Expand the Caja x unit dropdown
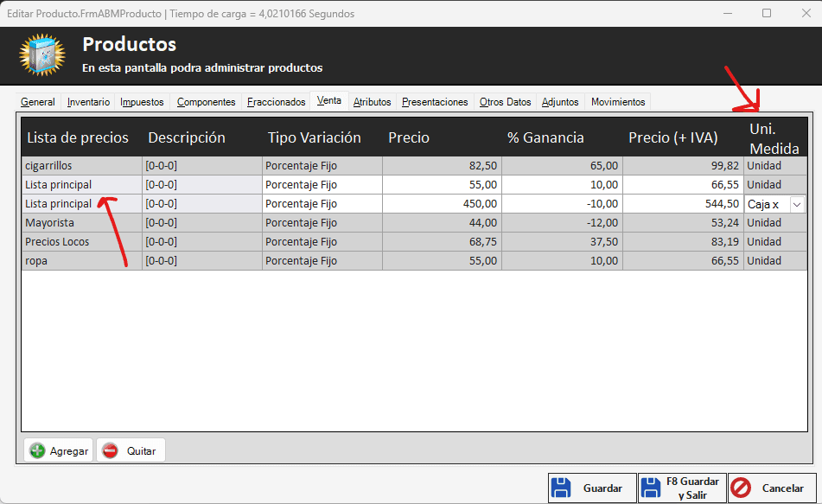The height and width of the screenshot is (504, 822). pos(797,204)
